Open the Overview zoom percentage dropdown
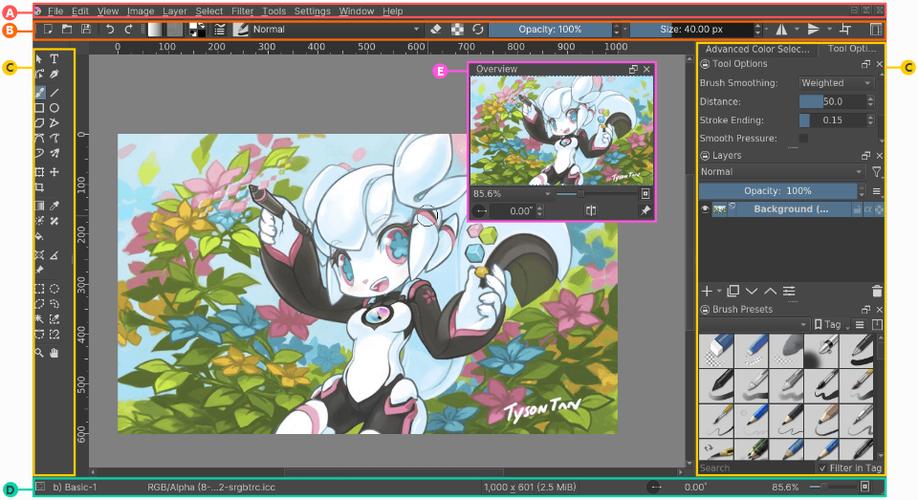The height and width of the screenshot is (500, 918). [x=512, y=194]
